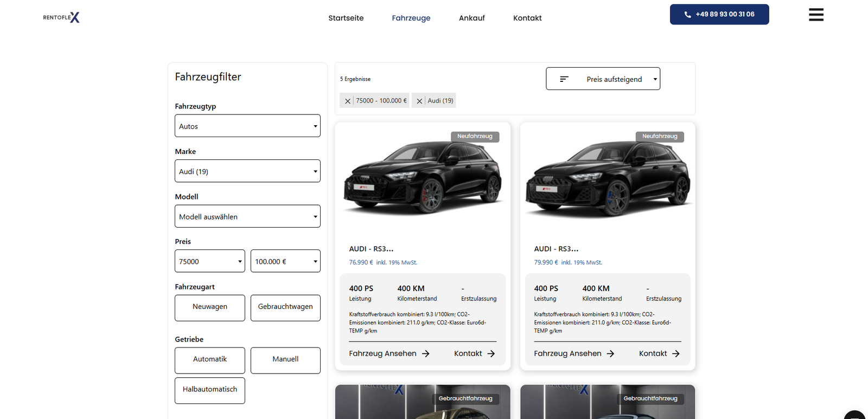Viewport: 868px width, 419px height.
Task: Click the chat bubble icon in the corner
Action: click(856, 415)
